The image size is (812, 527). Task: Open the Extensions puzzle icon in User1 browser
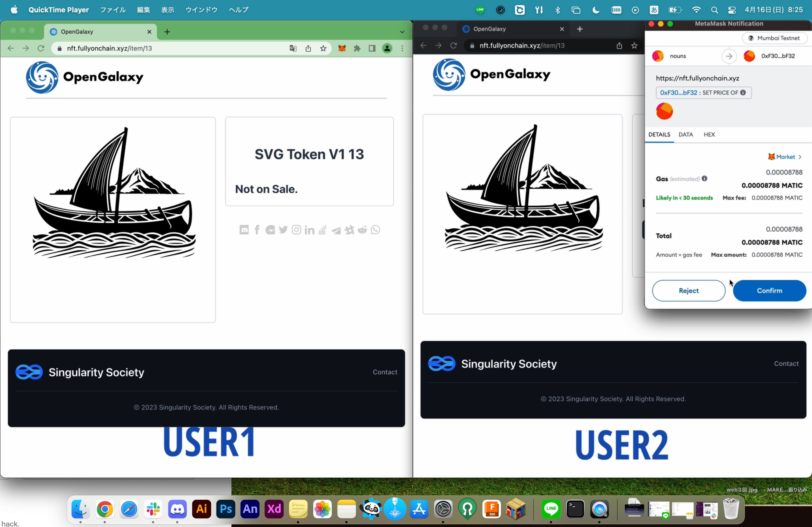click(357, 48)
